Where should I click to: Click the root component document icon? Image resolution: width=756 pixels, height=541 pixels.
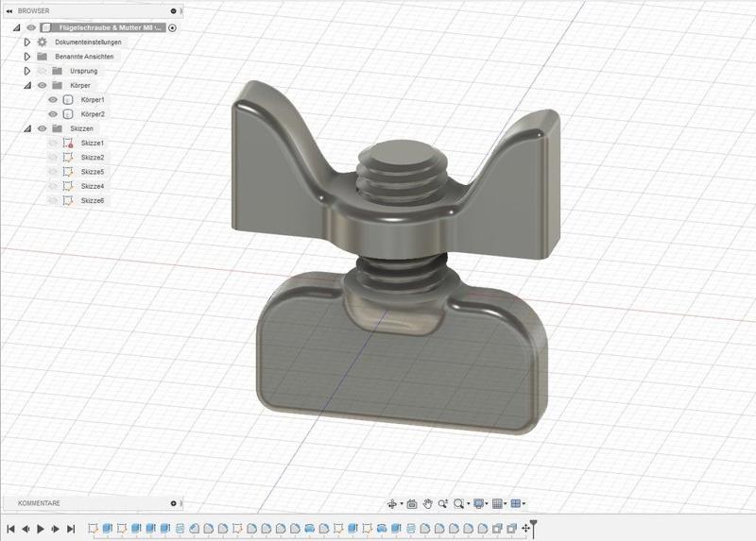(46, 28)
